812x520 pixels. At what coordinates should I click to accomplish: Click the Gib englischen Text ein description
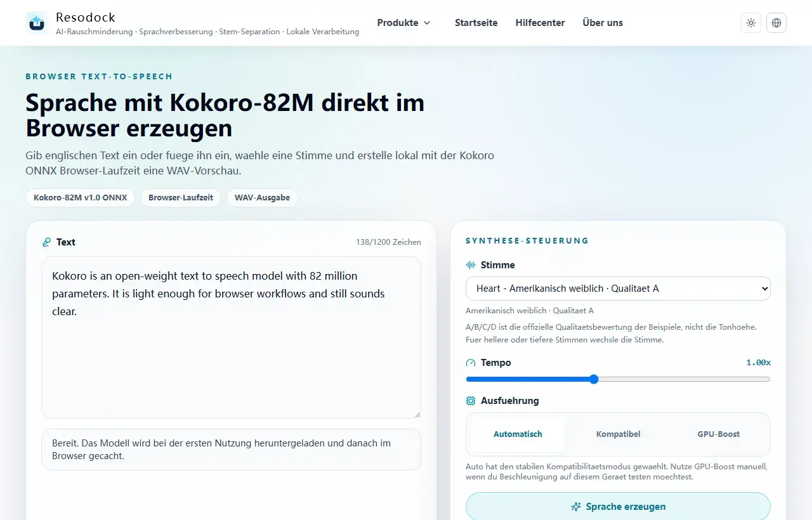point(260,164)
